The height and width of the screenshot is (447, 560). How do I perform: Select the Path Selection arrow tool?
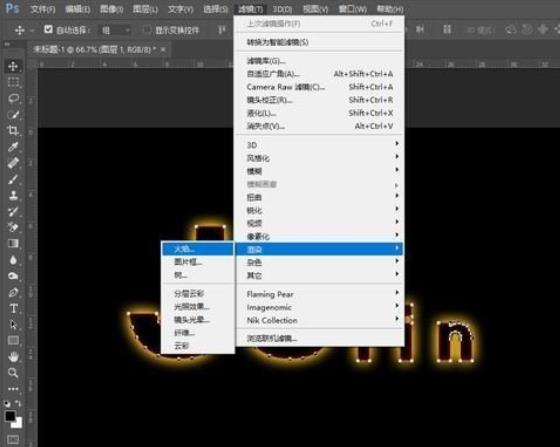(13, 325)
